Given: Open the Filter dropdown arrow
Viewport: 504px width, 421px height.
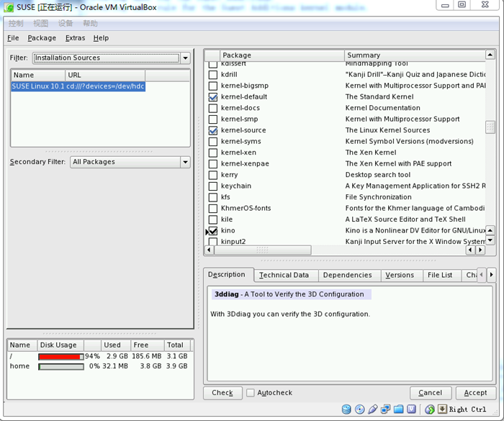Looking at the screenshot, I should 186,58.
